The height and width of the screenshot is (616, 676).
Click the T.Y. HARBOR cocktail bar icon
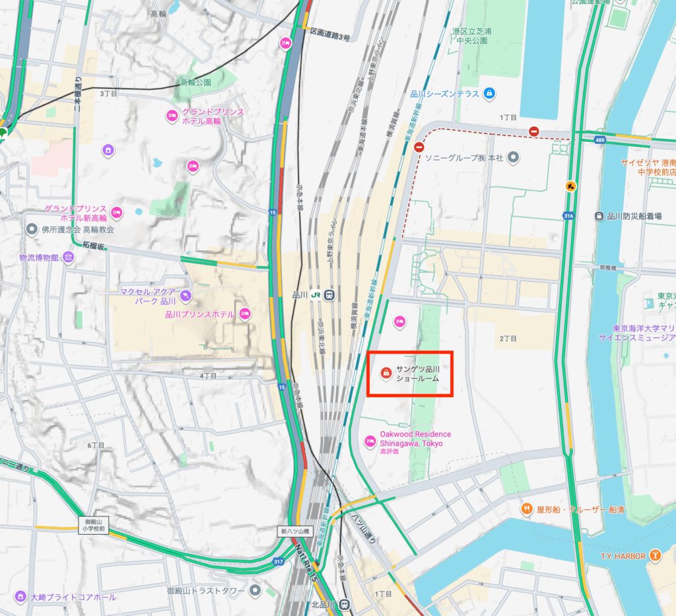655,555
